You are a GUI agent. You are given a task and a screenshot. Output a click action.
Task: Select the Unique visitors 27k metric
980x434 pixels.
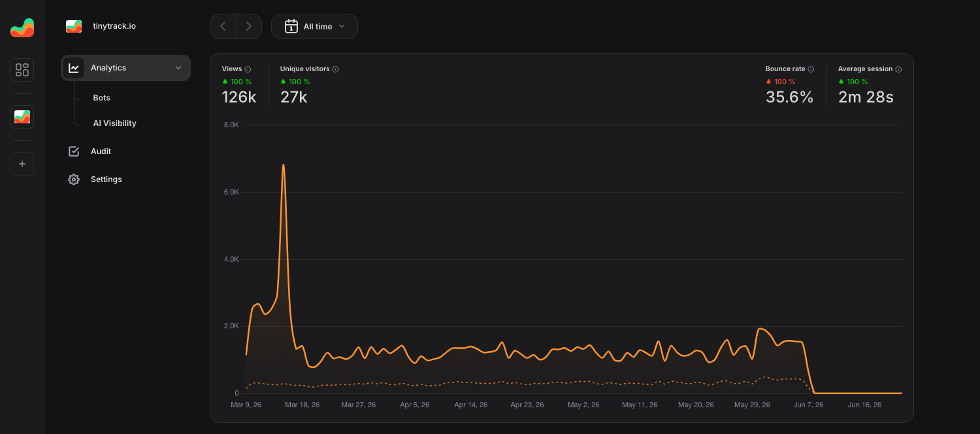pyautogui.click(x=309, y=85)
